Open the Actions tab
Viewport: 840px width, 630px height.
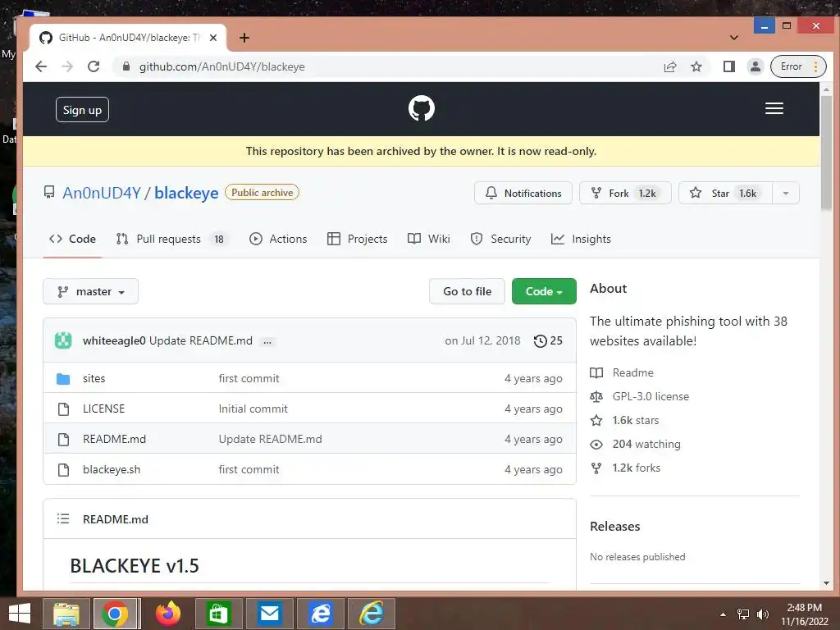click(x=278, y=239)
